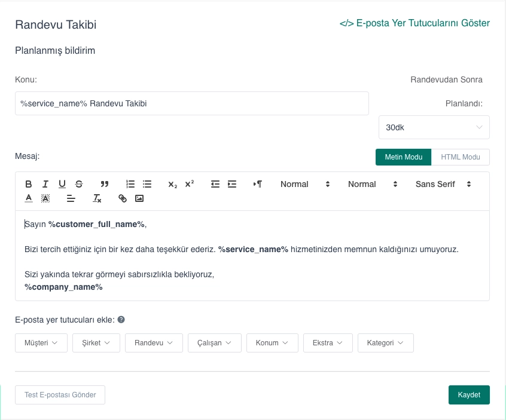This screenshot has width=506, height=420.
Task: Switch to HTML Modu editor mode
Action: (460, 157)
